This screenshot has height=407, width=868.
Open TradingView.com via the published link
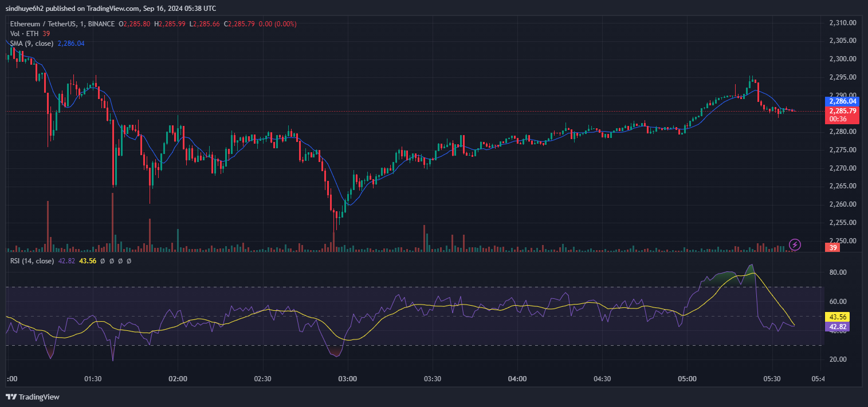[x=113, y=8]
